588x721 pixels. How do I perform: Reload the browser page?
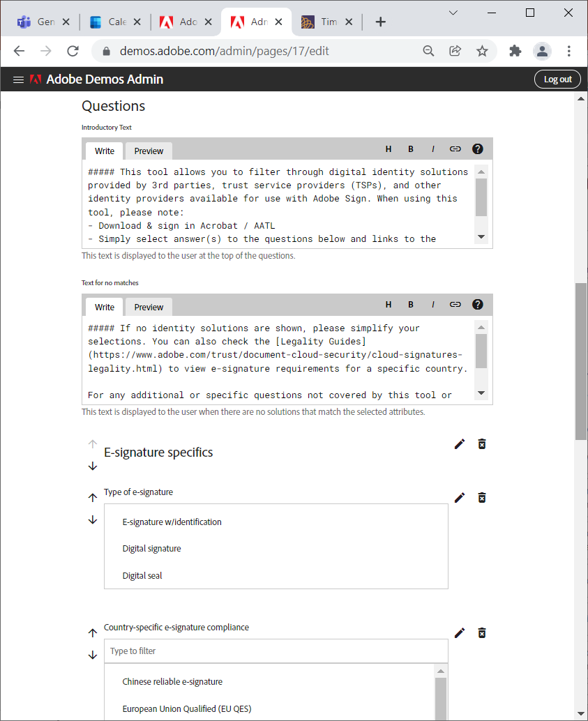[73, 51]
